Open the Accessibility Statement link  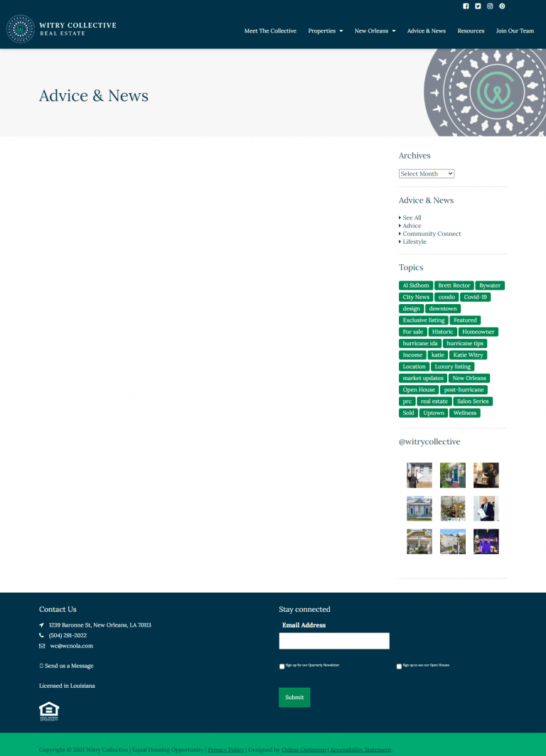(360, 750)
